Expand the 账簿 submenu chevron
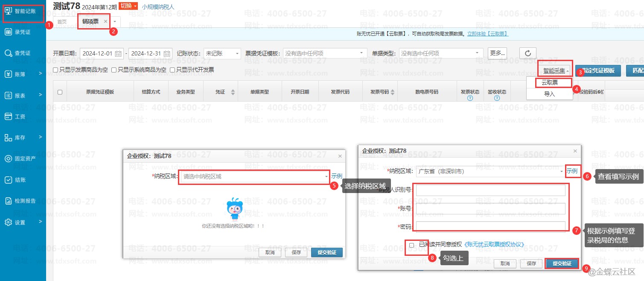Image resolution: width=644 pixels, height=281 pixels. click(41, 73)
